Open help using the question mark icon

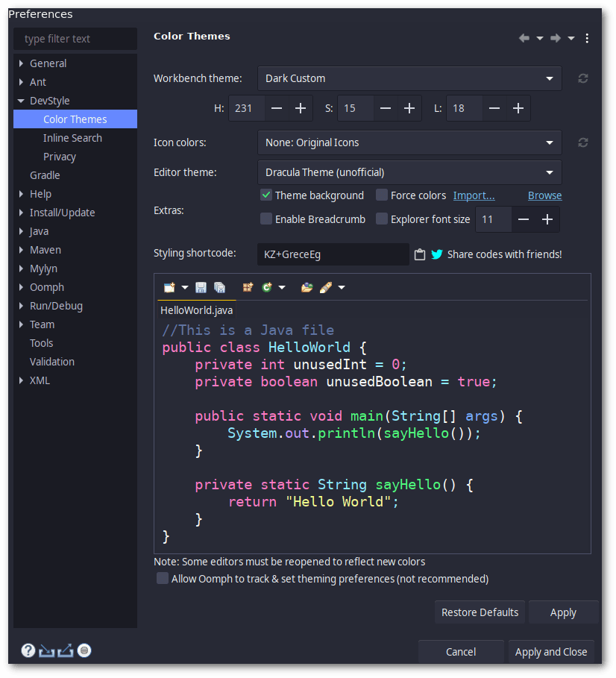coord(28,650)
